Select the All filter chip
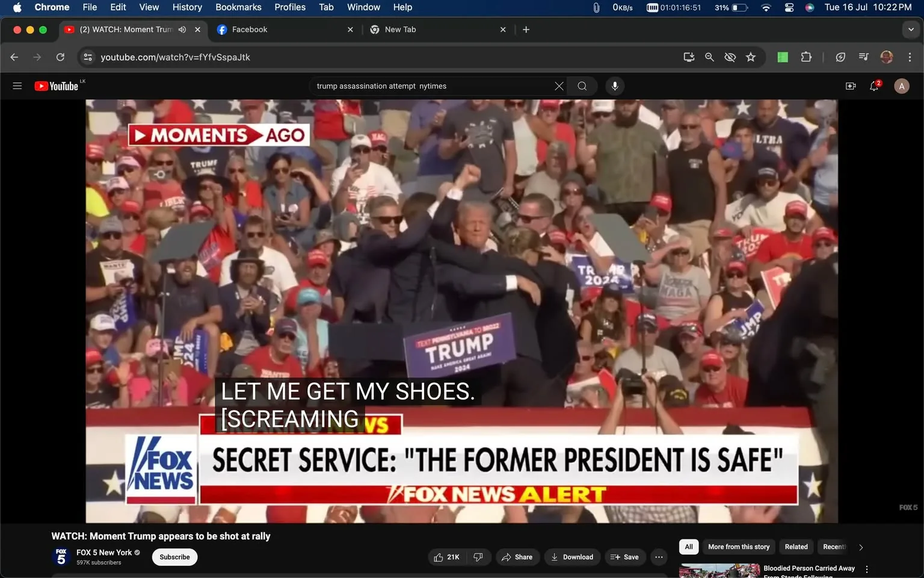The image size is (924, 578). 688,546
